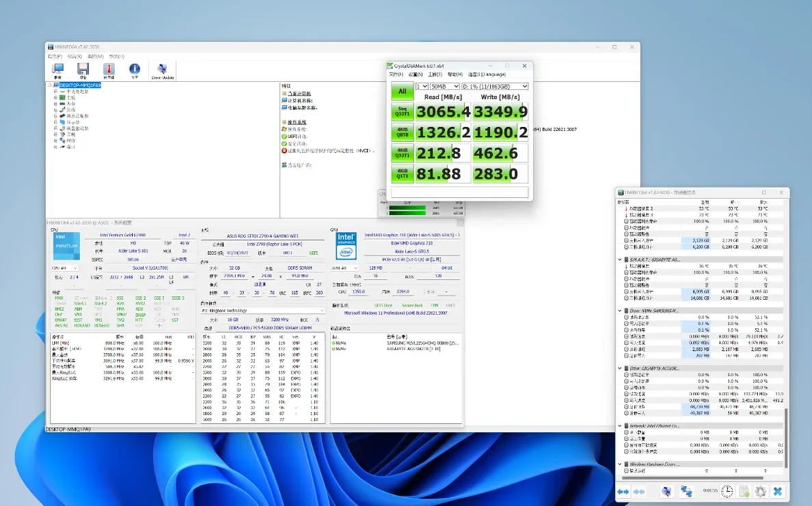812x506 pixels.
Task: Open the Language menu in CrystalDiskMark
Action: 486,75
